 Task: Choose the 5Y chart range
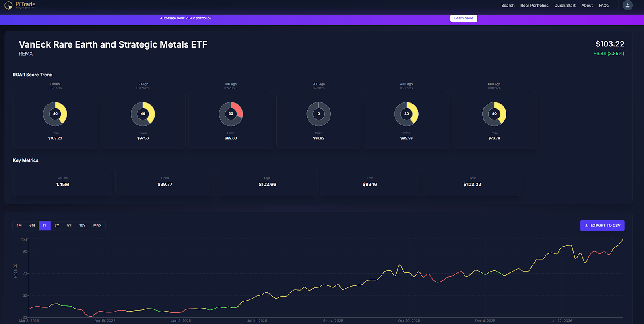(x=69, y=226)
